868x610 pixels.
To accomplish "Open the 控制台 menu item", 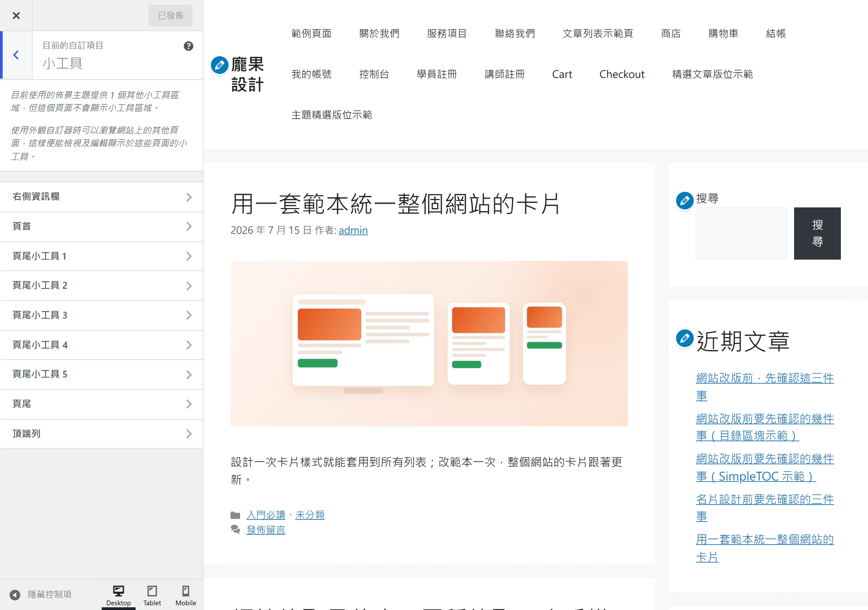I will 374,74.
